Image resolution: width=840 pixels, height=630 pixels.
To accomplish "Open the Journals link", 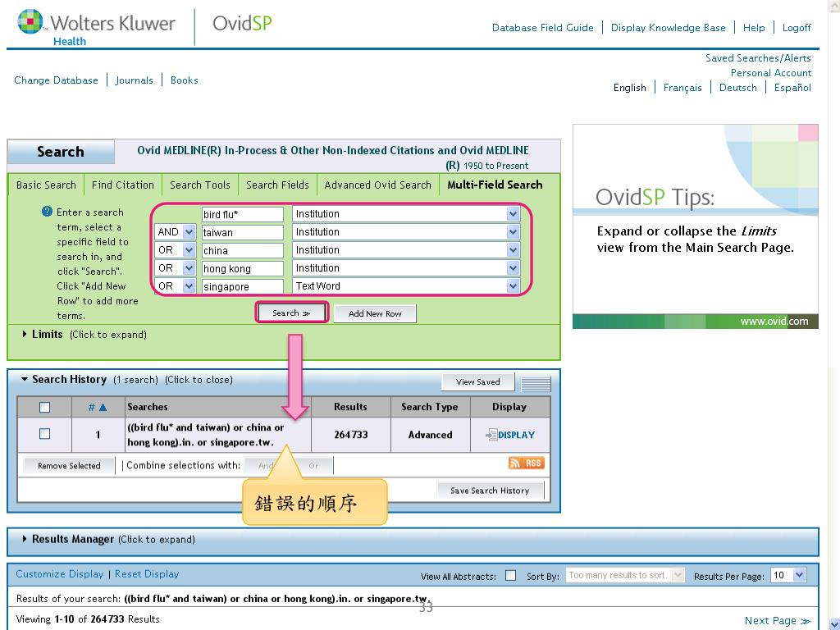I will (134, 80).
